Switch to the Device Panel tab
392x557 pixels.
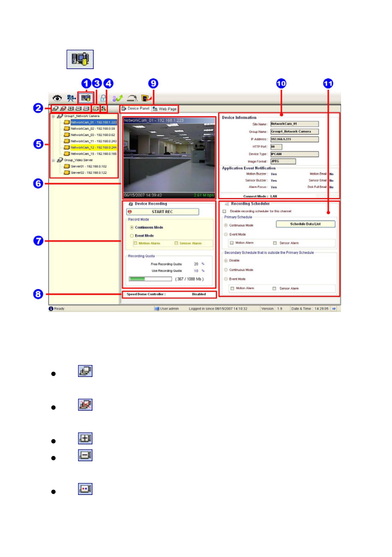coord(136,109)
